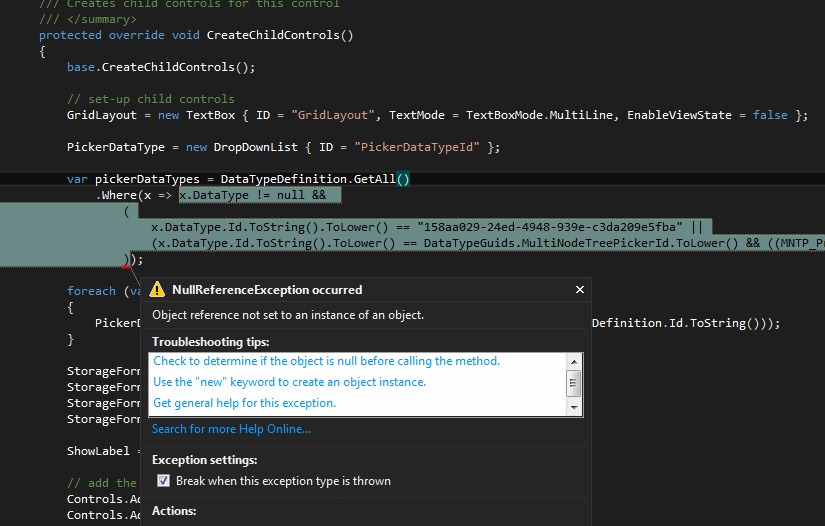Click the '"GridLayout"' string literal
Viewport: 825px width, 526px height.
coord(333,115)
